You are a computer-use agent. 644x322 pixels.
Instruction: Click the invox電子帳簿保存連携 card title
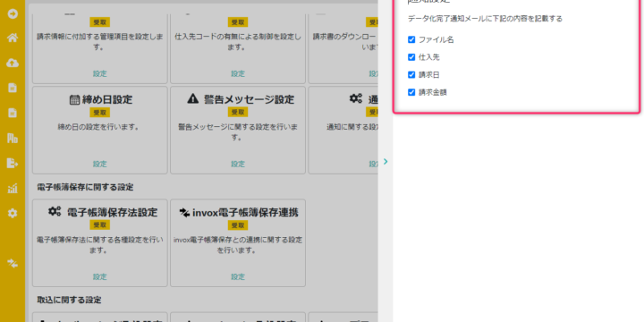245,212
